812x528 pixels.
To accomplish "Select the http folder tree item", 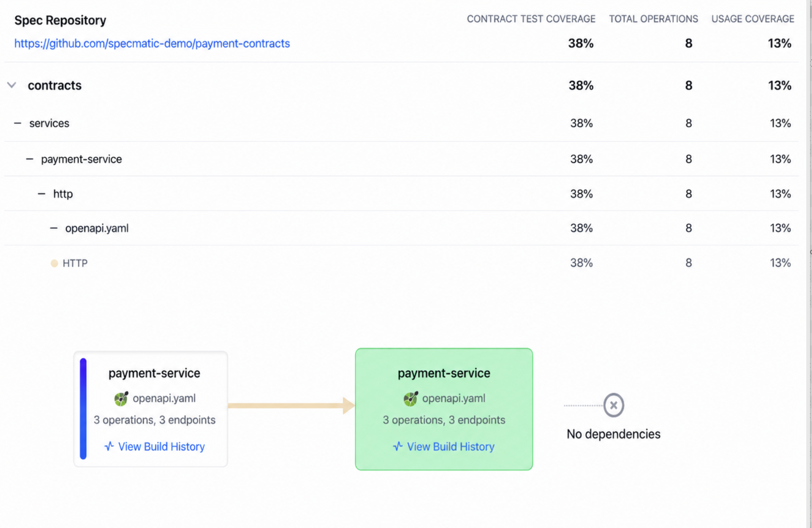I will coord(63,194).
